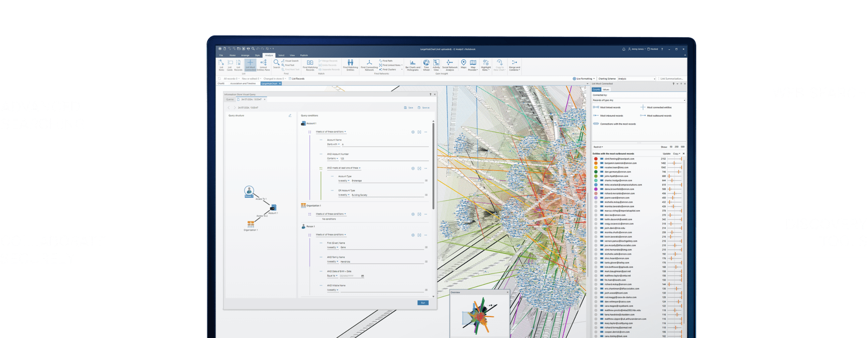Open the Maps tool

[464, 64]
